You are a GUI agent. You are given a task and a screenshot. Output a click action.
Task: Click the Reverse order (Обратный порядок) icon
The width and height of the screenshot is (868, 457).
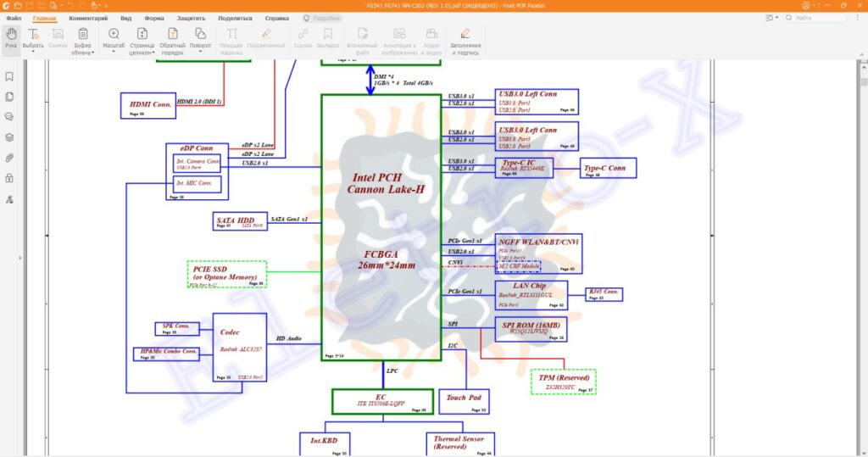point(172,38)
